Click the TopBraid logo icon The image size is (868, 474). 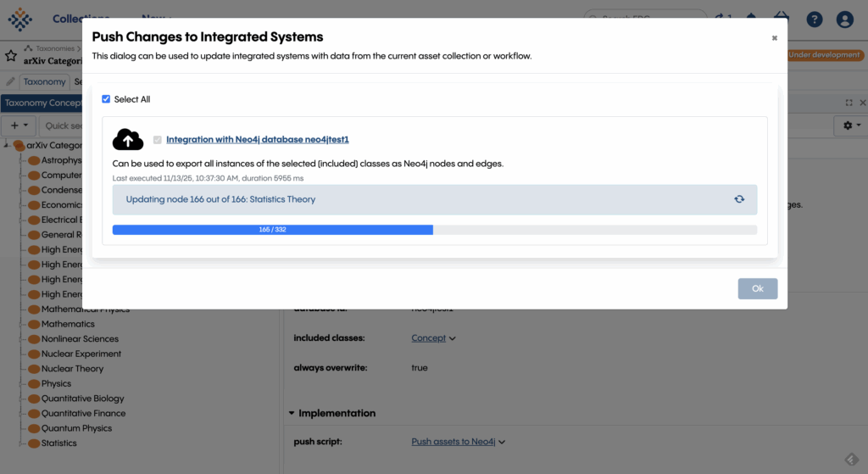click(x=19, y=19)
